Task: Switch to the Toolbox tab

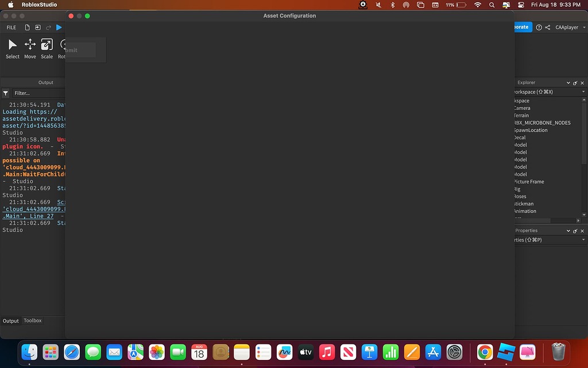Action: pyautogui.click(x=32, y=320)
